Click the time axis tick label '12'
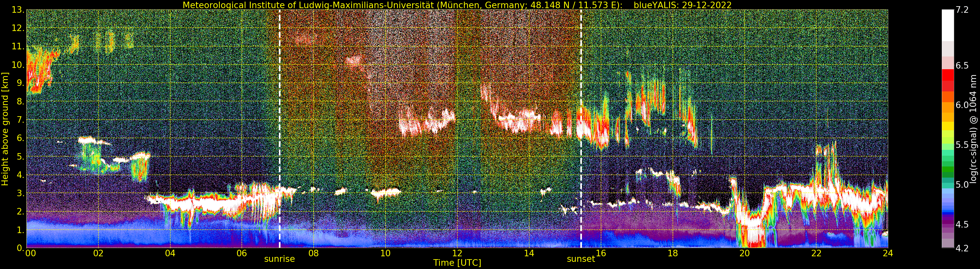Screen dimensions: 980x269 [x=457, y=253]
